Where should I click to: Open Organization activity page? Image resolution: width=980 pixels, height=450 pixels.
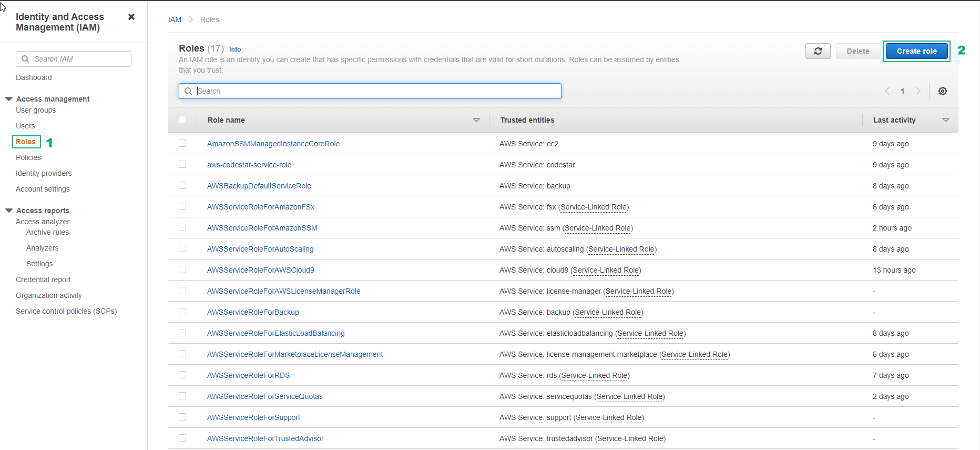[49, 295]
